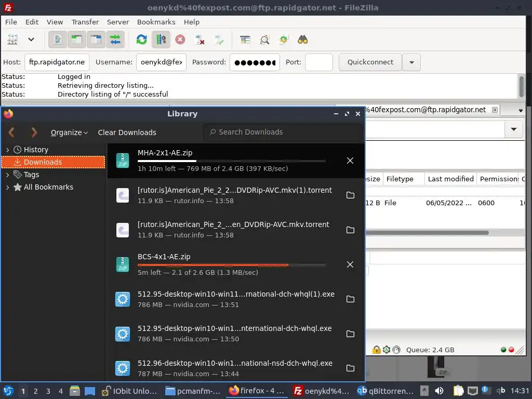Click the Host input field
This screenshot has height=399, width=532.
(57, 62)
